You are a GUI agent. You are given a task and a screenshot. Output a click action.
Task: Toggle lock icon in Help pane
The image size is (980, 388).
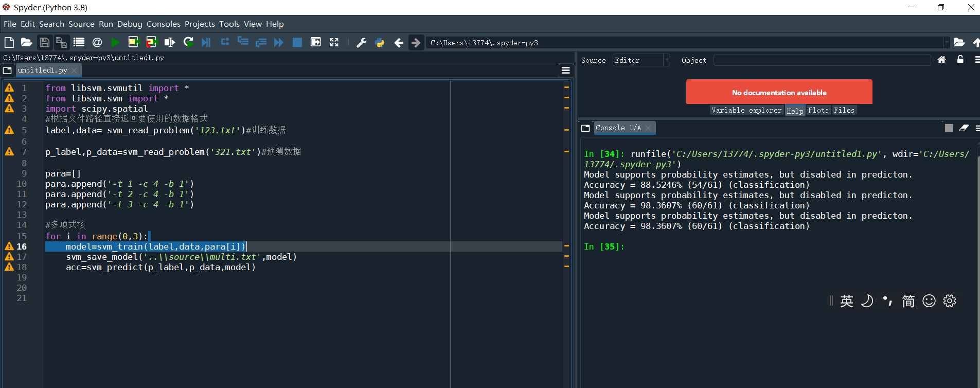pos(960,60)
